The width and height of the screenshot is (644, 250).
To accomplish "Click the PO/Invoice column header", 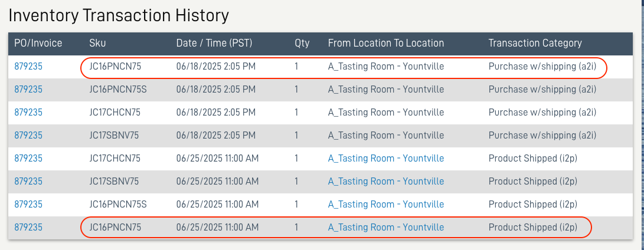I will (x=38, y=43).
